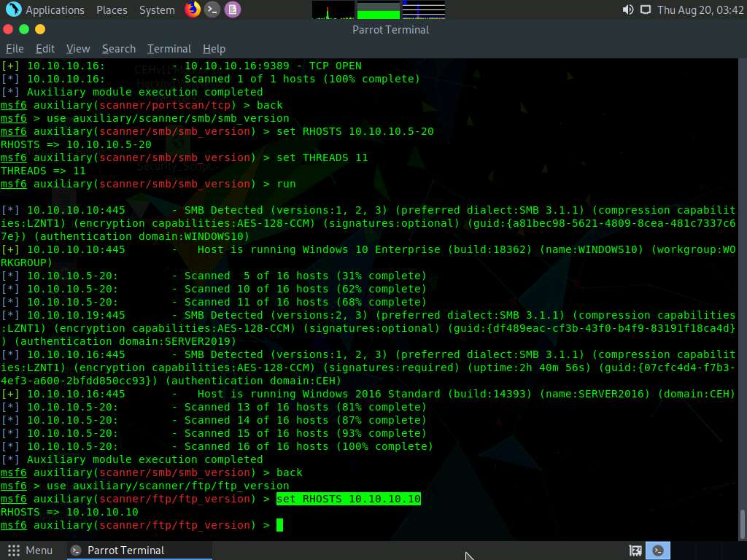Open the CPU monitor graph applet
This screenshot has height=560, width=747.
333,10
